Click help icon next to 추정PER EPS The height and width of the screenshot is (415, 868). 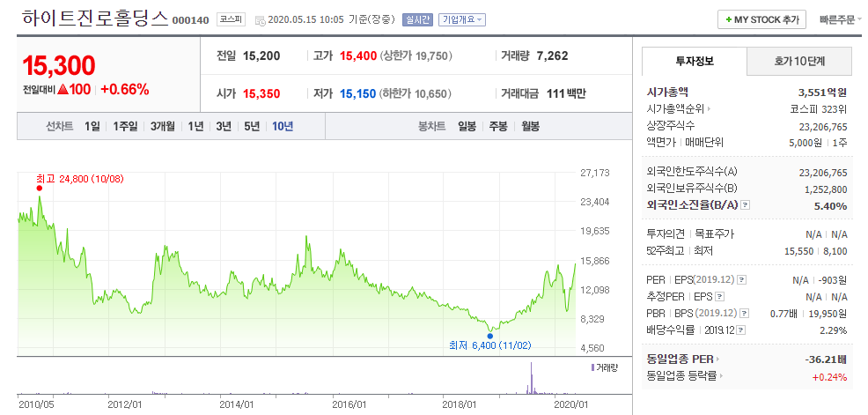pyautogui.click(x=719, y=296)
